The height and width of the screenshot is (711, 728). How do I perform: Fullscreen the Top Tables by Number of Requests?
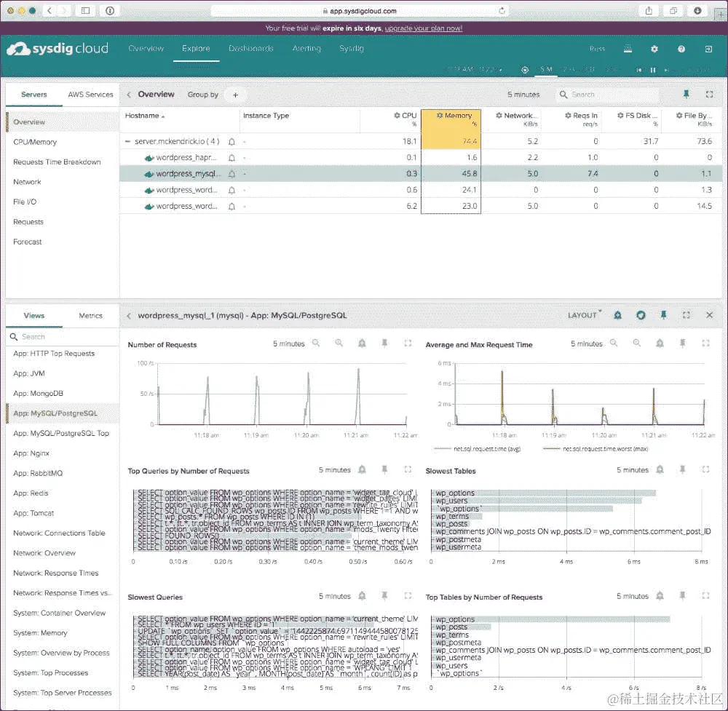point(705,595)
